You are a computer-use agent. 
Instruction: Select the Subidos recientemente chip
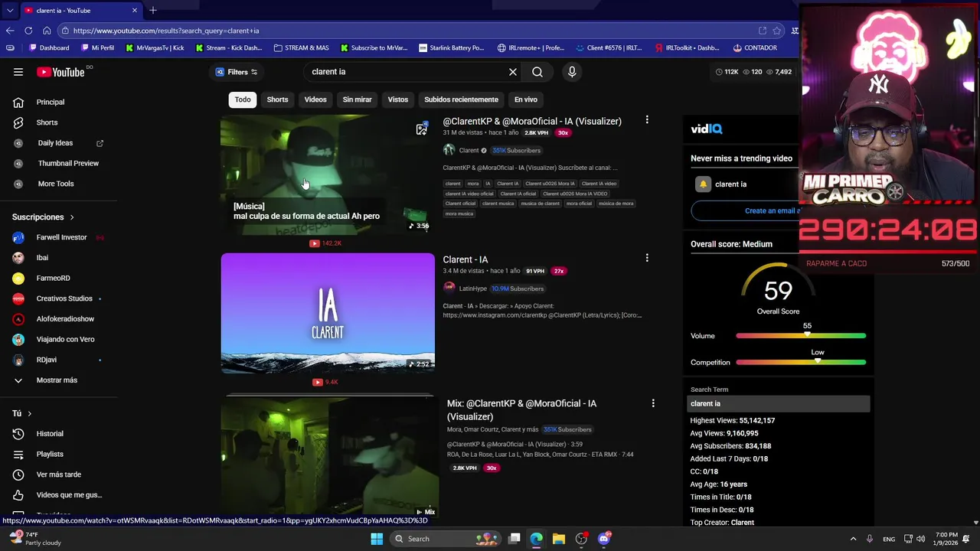point(461,99)
